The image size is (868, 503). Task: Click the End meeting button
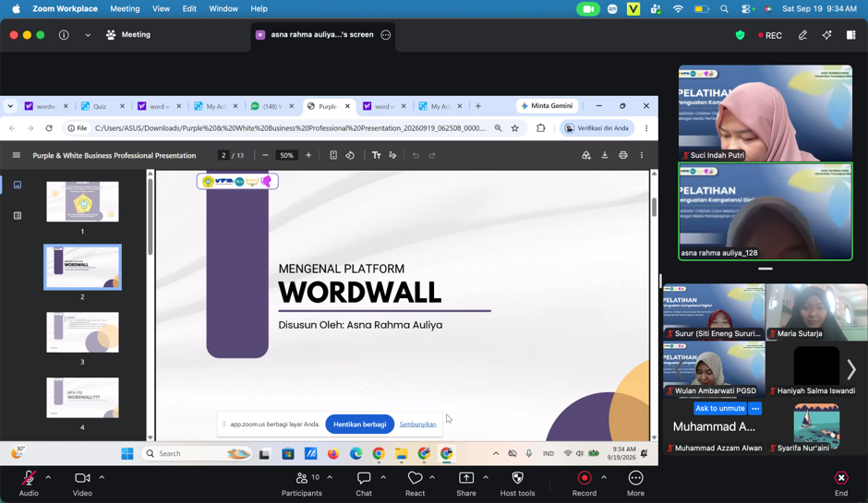841,484
